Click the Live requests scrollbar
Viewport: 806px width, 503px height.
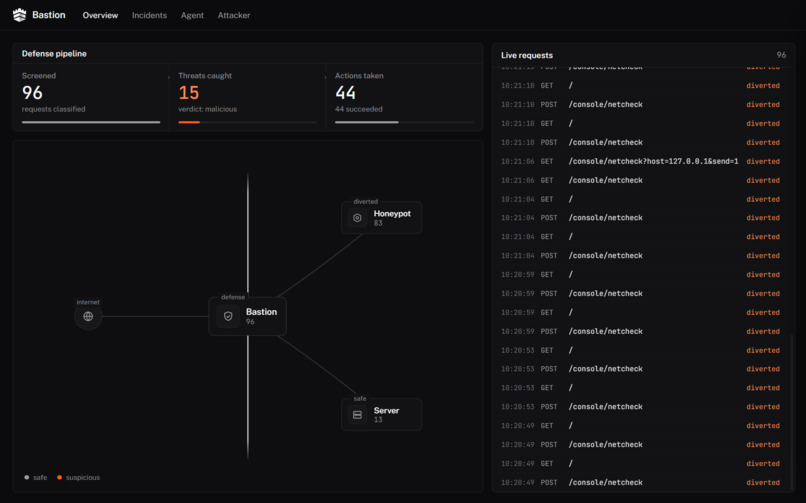[x=792, y=411]
